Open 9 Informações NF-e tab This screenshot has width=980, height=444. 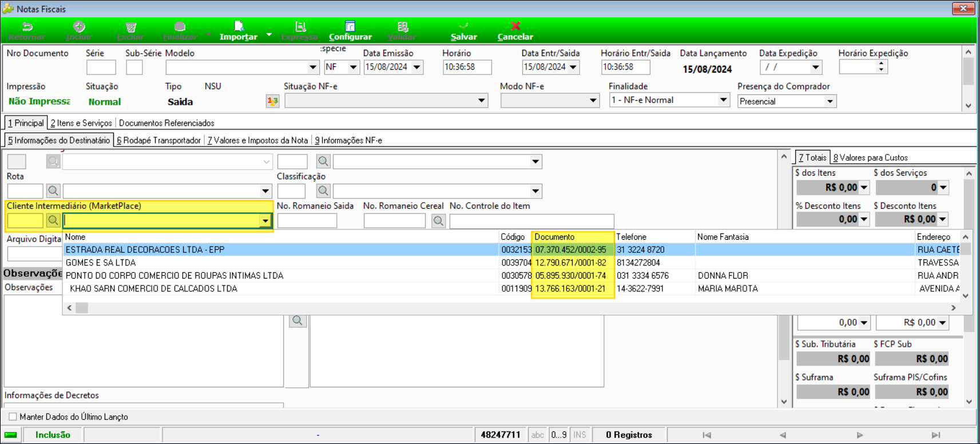[x=348, y=140]
